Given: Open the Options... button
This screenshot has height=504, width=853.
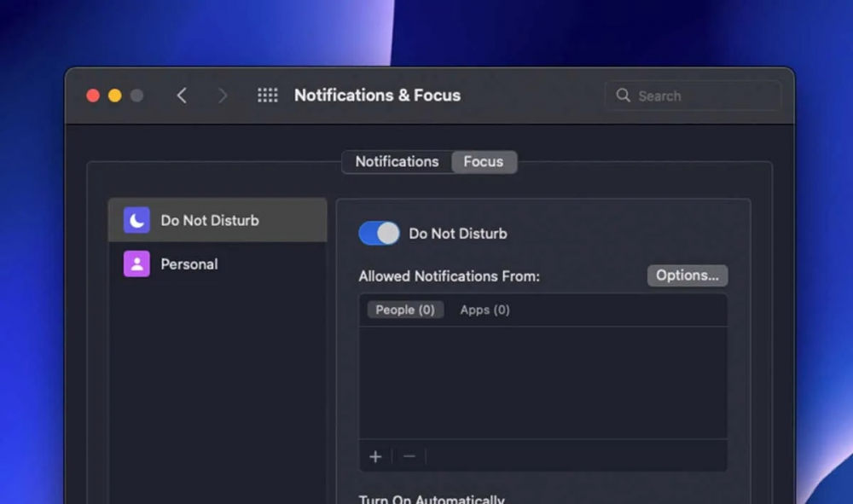Looking at the screenshot, I should click(688, 275).
